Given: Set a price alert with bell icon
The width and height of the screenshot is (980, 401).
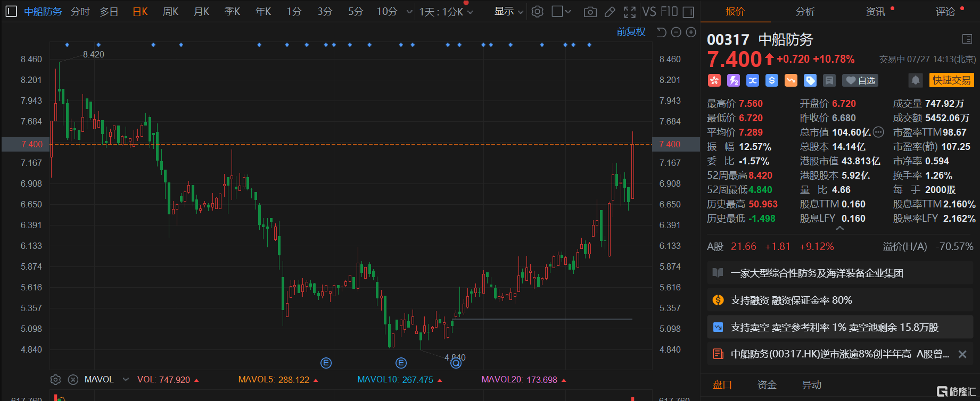Looking at the screenshot, I should [x=915, y=80].
